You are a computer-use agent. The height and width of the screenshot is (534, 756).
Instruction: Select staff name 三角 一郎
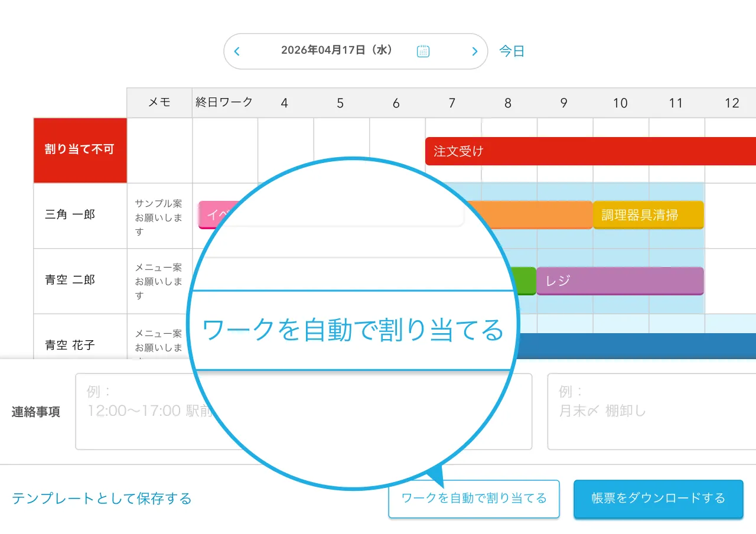click(x=70, y=215)
